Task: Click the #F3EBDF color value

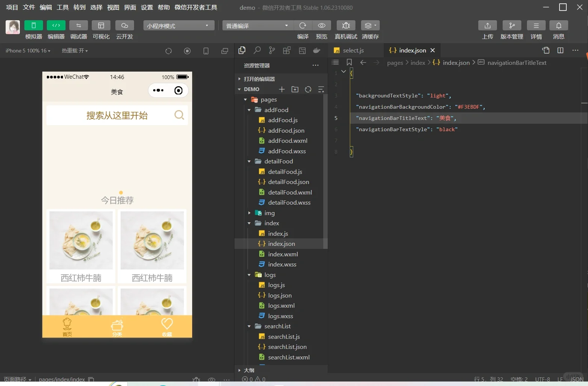Action: click(469, 107)
